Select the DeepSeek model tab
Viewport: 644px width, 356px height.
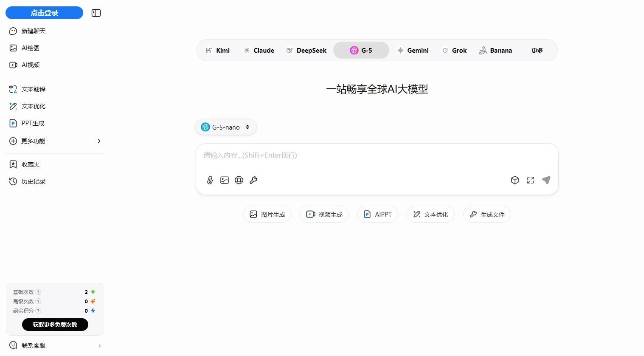(x=306, y=50)
